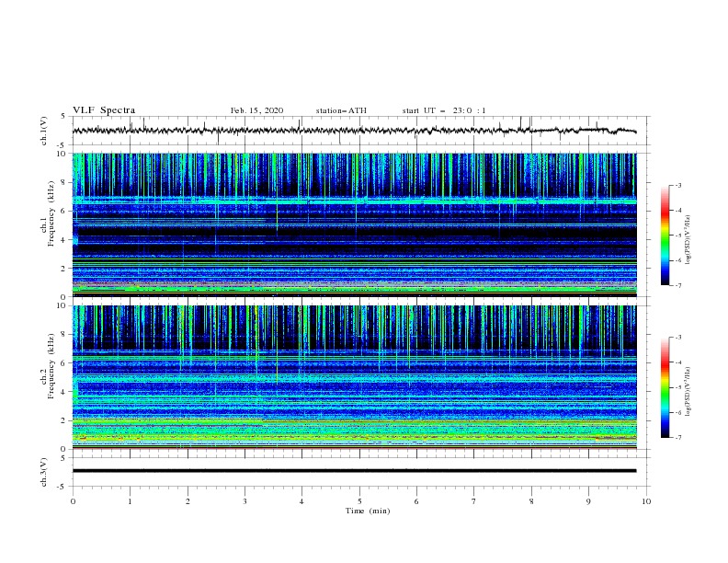Click inside the ch.2 spectrogram panel

point(354,377)
